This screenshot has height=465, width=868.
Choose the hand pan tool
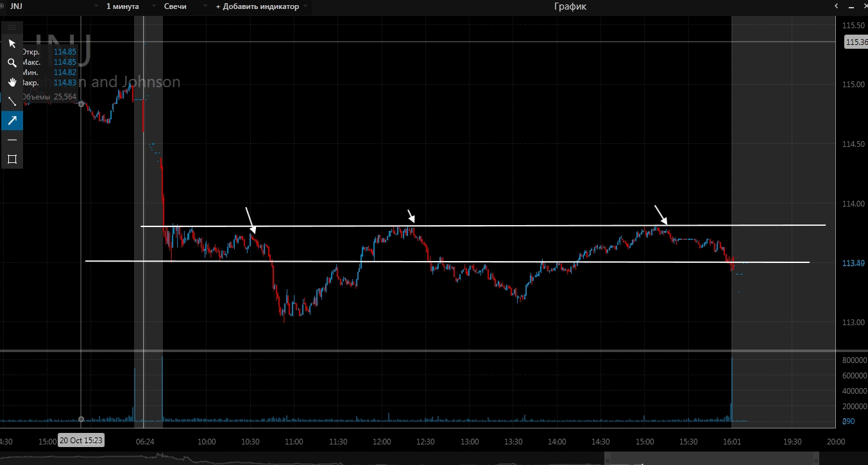tap(12, 82)
